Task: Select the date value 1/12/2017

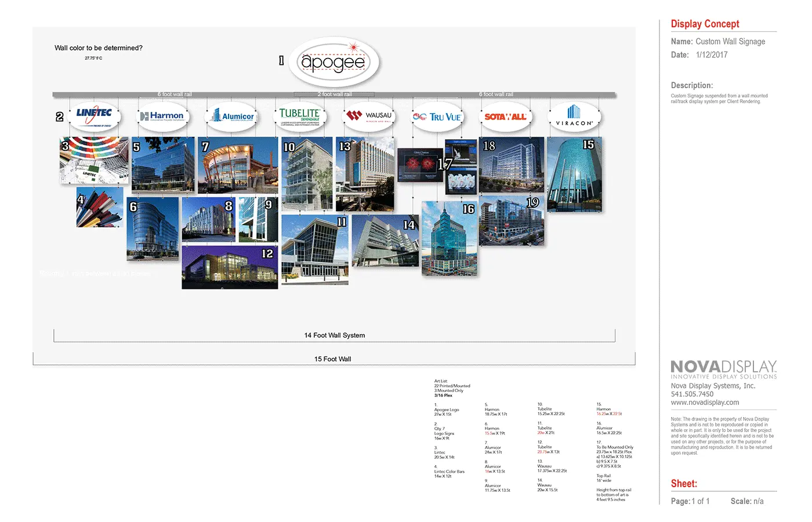Action: tap(712, 55)
